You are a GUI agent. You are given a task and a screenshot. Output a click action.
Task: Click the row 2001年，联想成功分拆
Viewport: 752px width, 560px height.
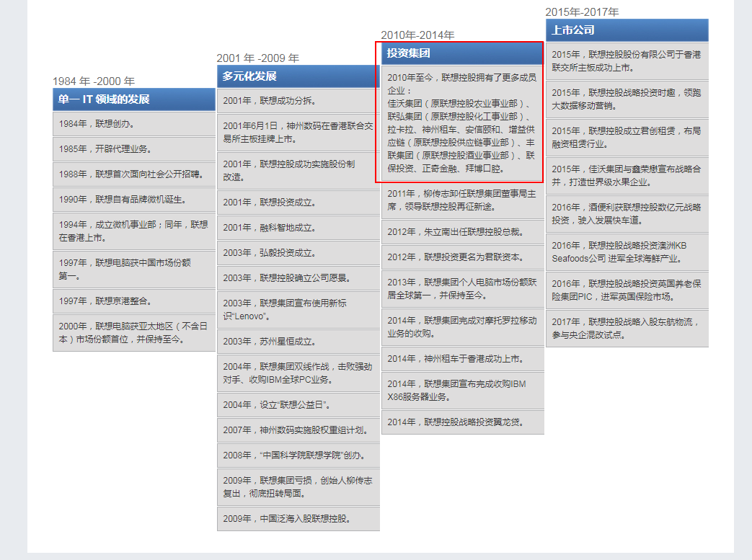coord(298,101)
